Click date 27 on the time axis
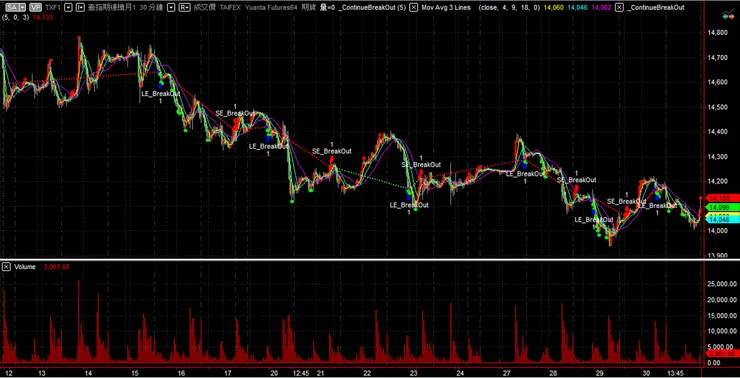 pyautogui.click(x=506, y=373)
